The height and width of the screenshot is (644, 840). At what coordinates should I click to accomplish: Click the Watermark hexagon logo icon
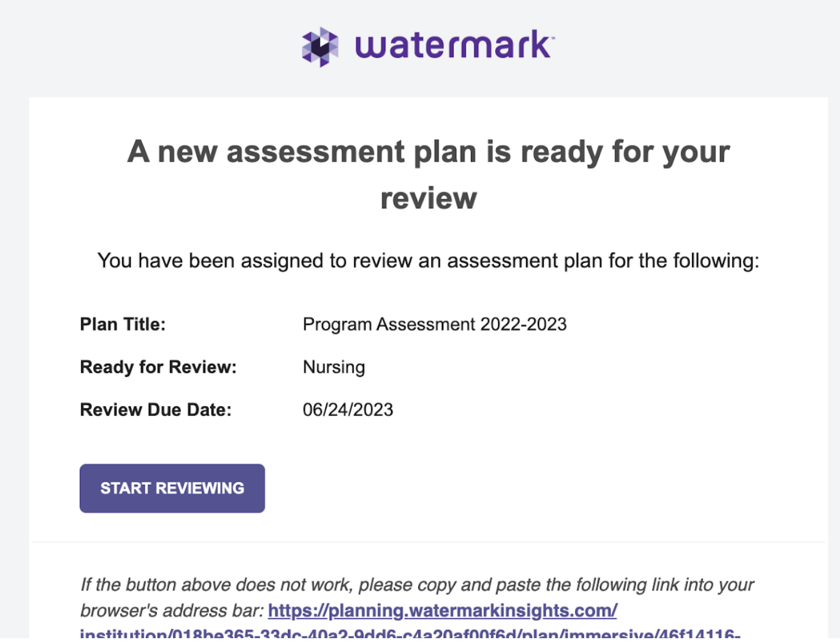point(320,47)
